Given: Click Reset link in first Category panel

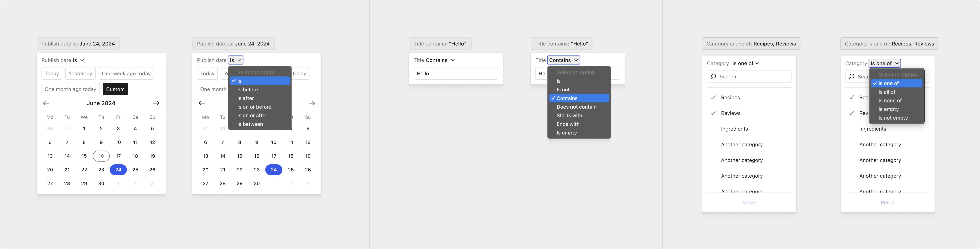Looking at the screenshot, I should (749, 203).
